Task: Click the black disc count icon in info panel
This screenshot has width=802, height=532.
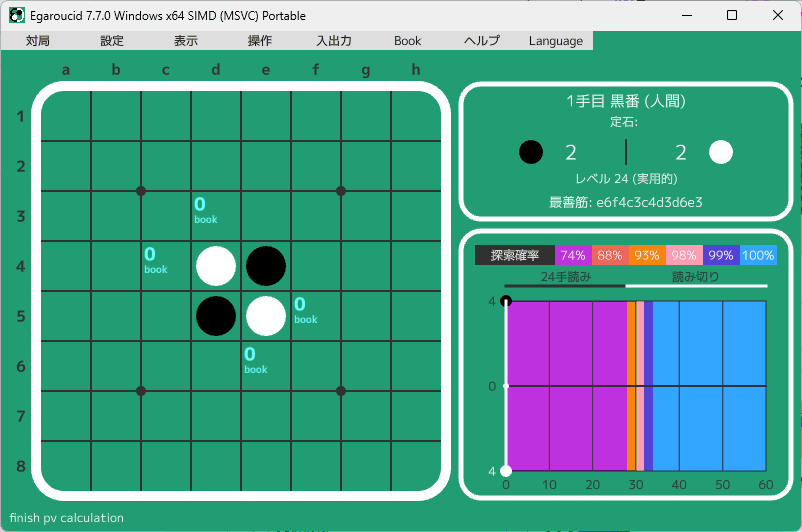Action: 531,152
